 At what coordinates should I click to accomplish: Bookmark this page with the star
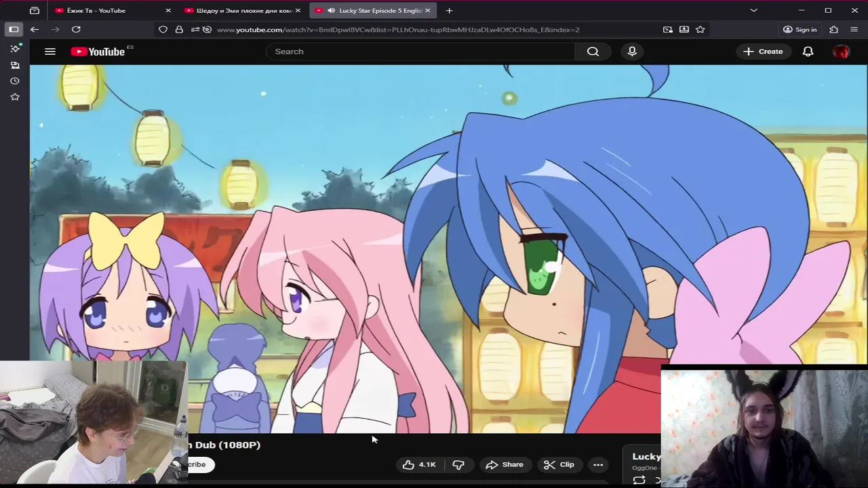click(x=701, y=29)
